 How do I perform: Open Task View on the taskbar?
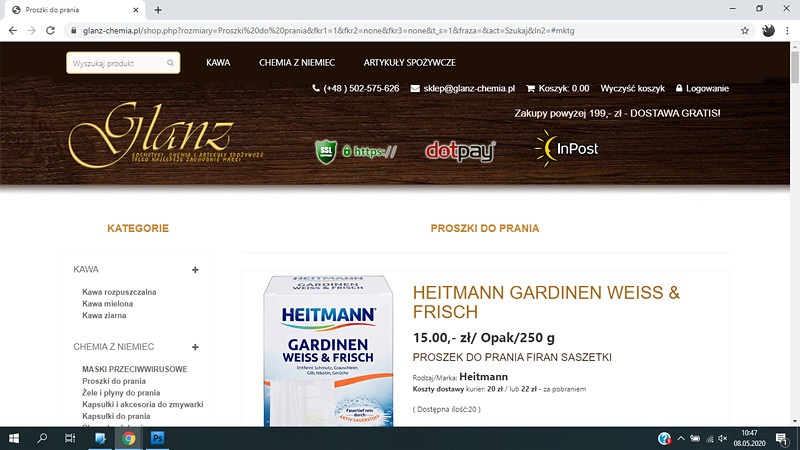(x=70, y=438)
